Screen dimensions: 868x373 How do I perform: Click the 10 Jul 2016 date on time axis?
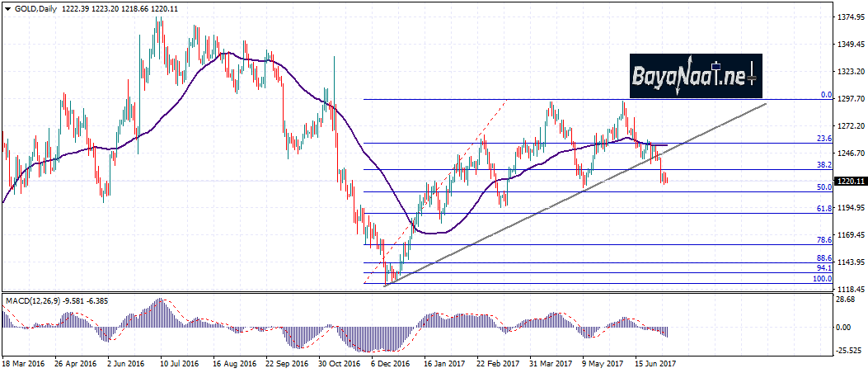click(179, 362)
